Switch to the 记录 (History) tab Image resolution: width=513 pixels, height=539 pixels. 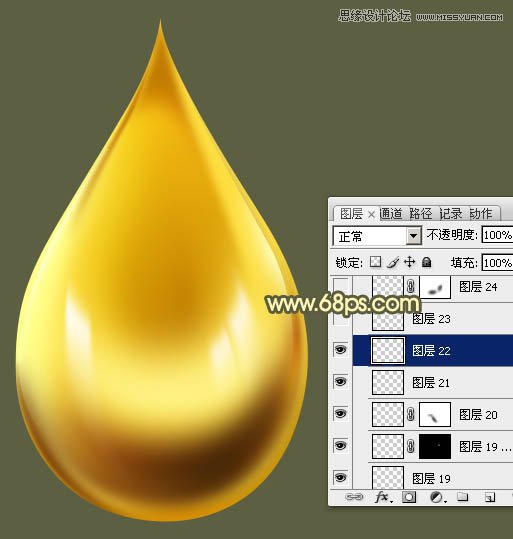(x=451, y=214)
